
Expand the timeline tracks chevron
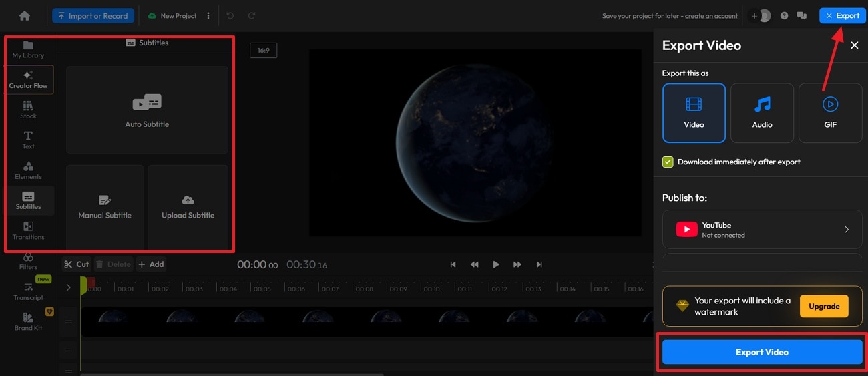(x=68, y=287)
